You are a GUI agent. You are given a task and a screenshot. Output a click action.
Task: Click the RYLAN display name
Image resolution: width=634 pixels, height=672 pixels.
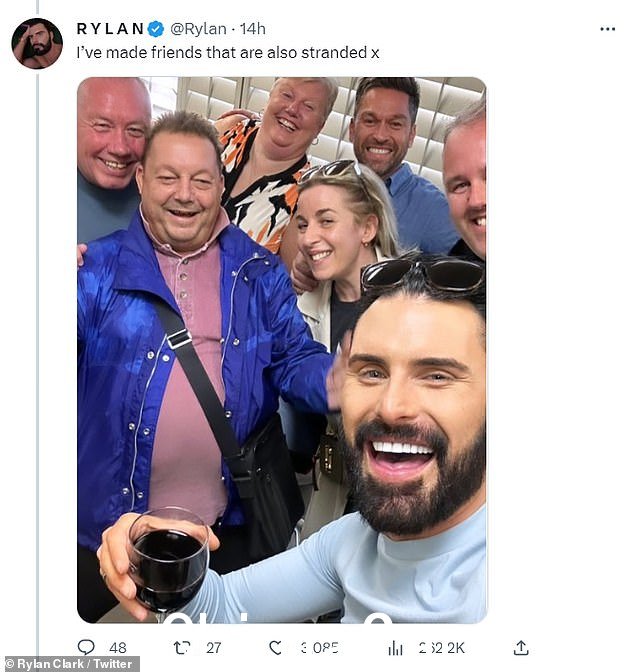click(x=110, y=29)
